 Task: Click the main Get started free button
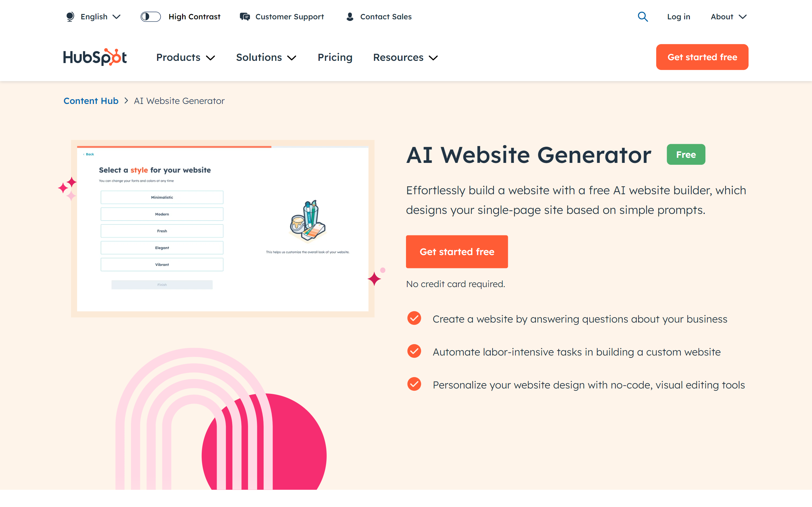click(456, 252)
